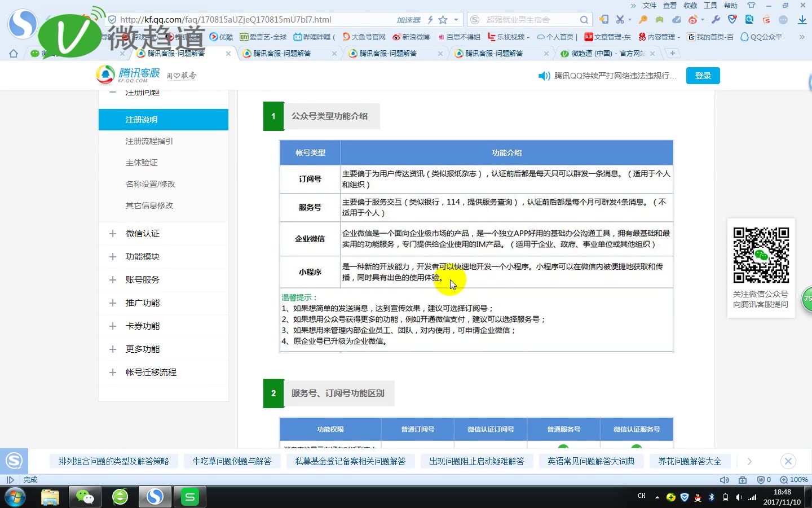Click the skin shirt icon in title bar

pyautogui.click(x=751, y=5)
